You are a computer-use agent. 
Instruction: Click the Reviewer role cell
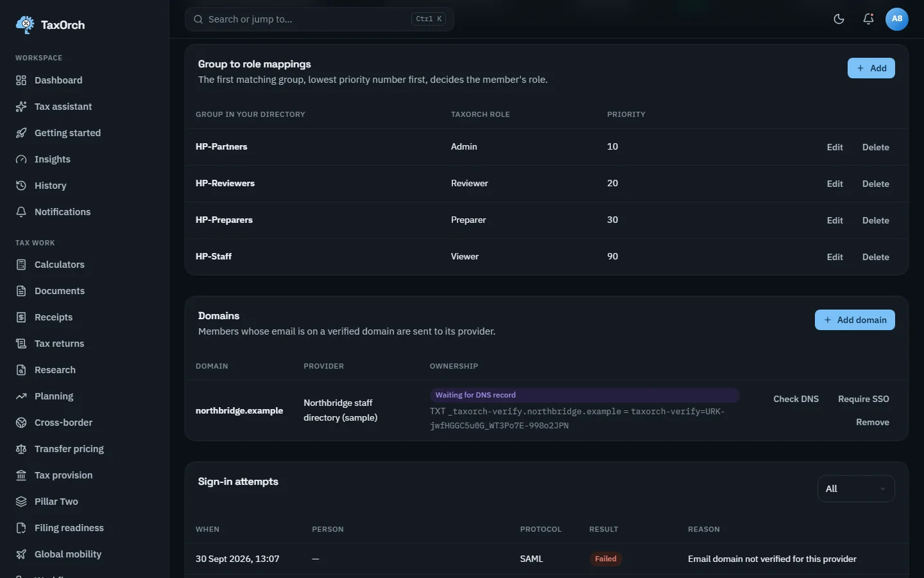pyautogui.click(x=470, y=183)
